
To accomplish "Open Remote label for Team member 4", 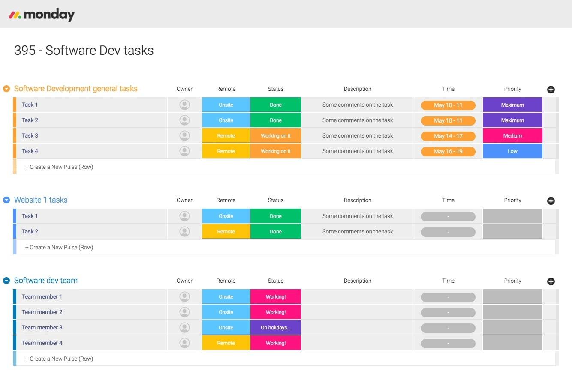I will pos(226,343).
